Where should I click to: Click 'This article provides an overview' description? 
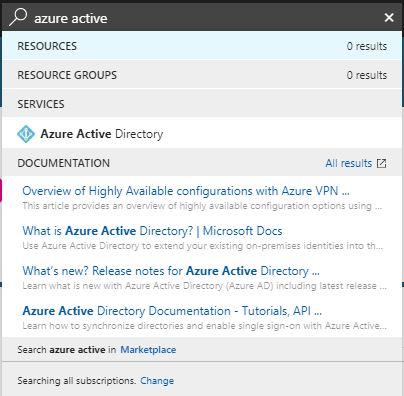coord(202,206)
